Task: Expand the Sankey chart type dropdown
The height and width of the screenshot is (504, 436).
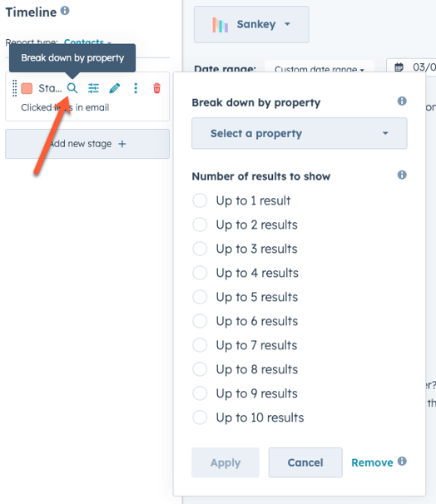Action: tap(251, 24)
